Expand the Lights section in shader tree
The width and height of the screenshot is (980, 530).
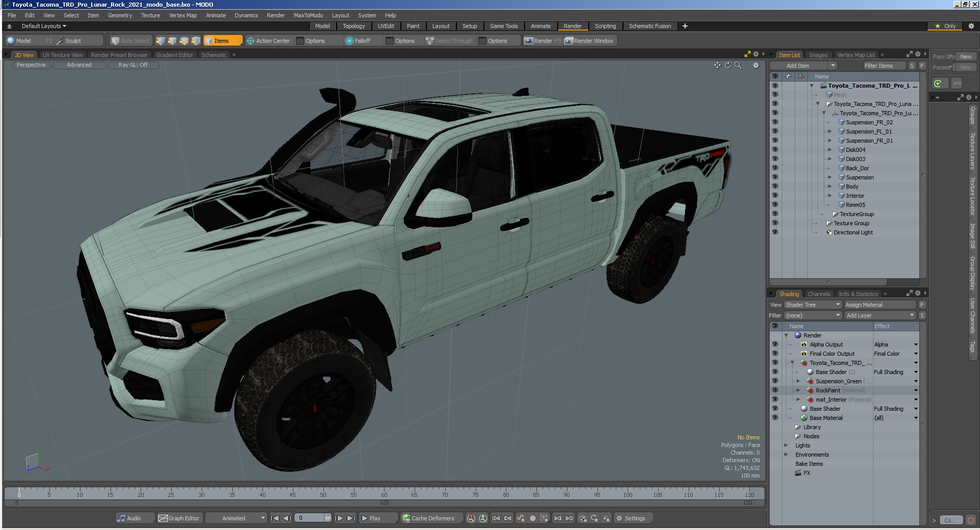point(786,445)
